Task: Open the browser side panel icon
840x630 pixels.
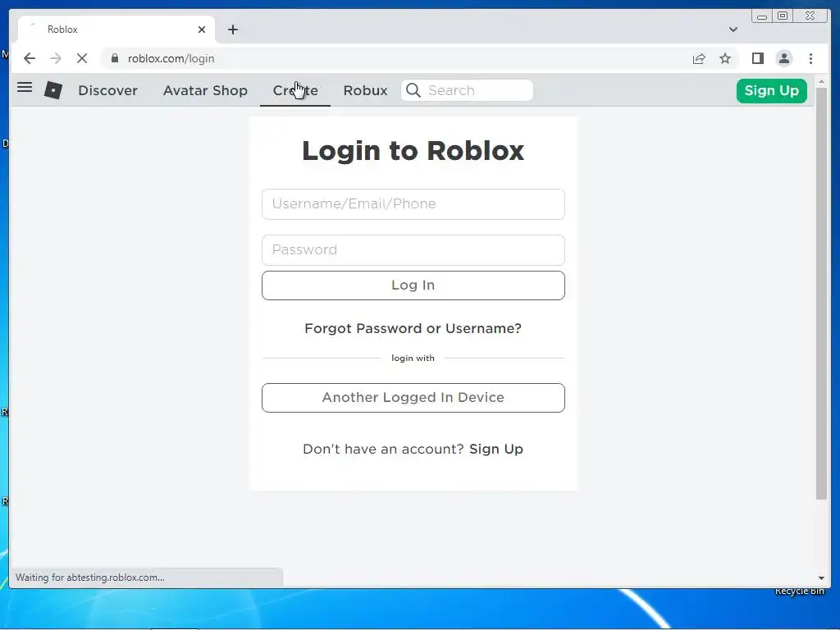Action: [757, 58]
